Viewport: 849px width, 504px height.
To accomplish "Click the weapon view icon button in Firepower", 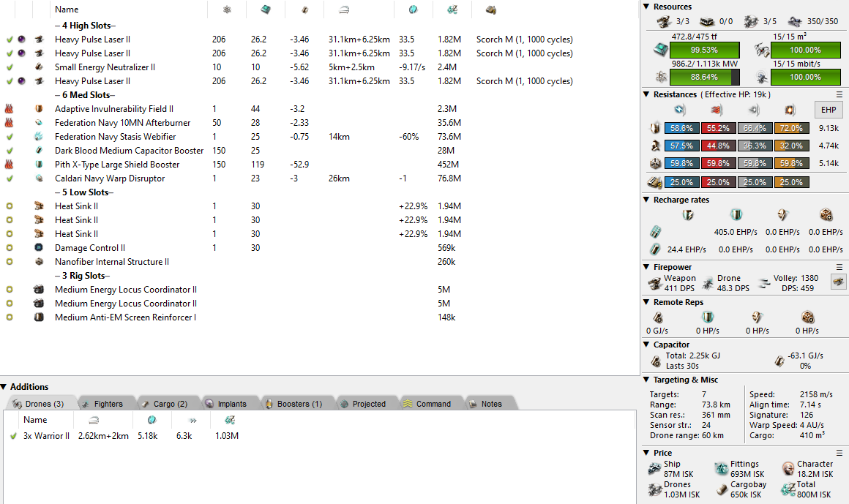I will pos(837,282).
